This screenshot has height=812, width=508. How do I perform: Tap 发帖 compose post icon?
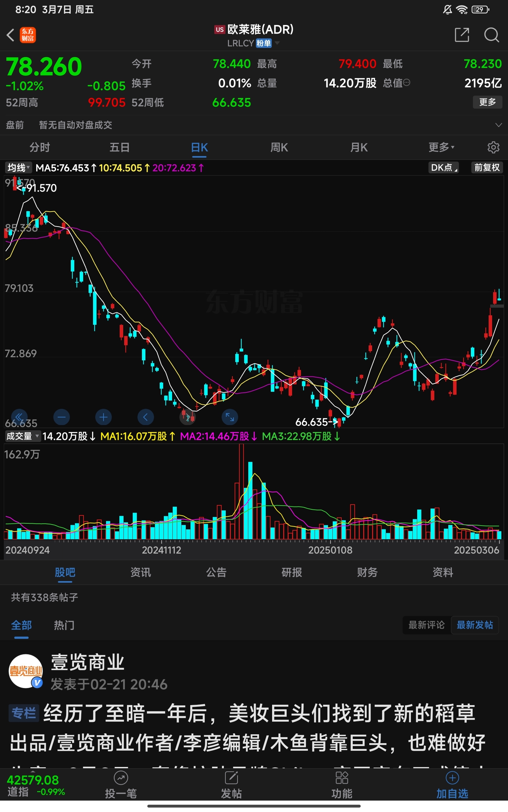pyautogui.click(x=231, y=778)
